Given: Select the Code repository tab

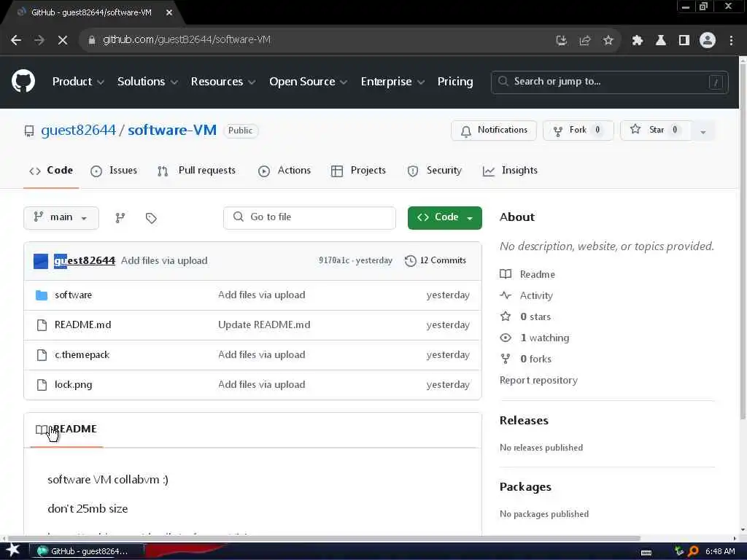Looking at the screenshot, I should click(51, 171).
